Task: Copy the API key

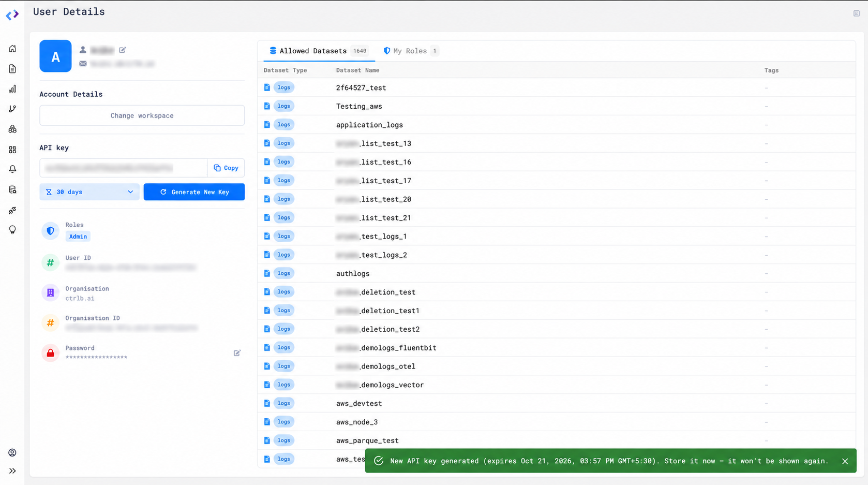Action: (x=226, y=168)
